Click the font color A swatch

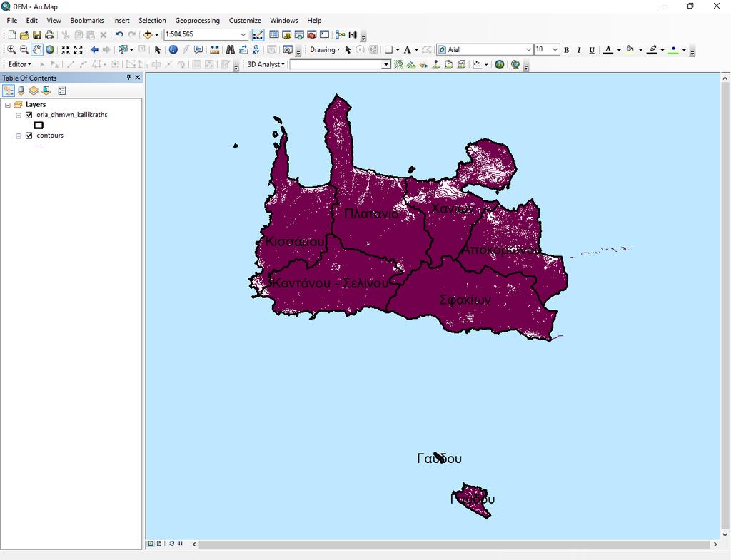point(608,50)
